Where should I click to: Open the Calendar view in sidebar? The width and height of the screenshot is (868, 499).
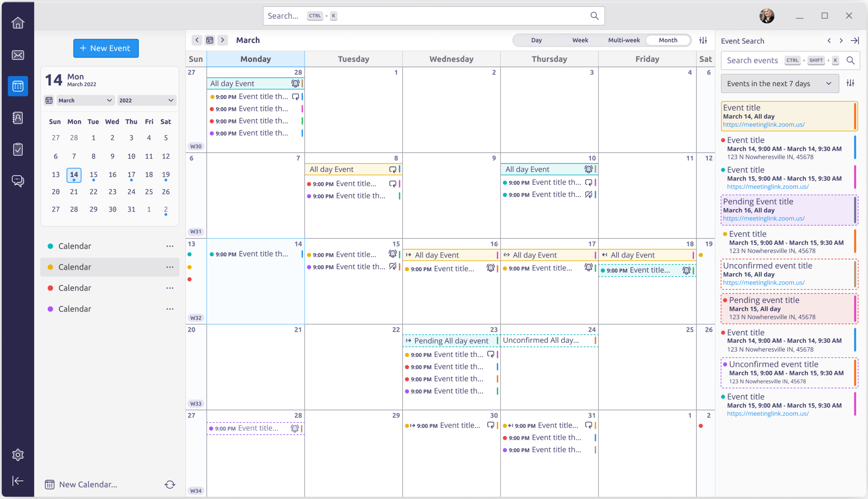click(x=18, y=86)
